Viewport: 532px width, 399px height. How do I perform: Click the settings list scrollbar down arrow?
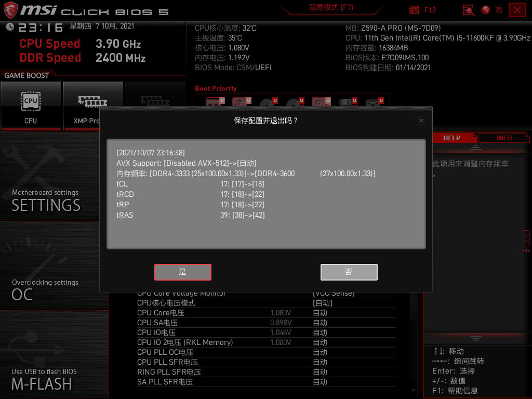click(414, 390)
